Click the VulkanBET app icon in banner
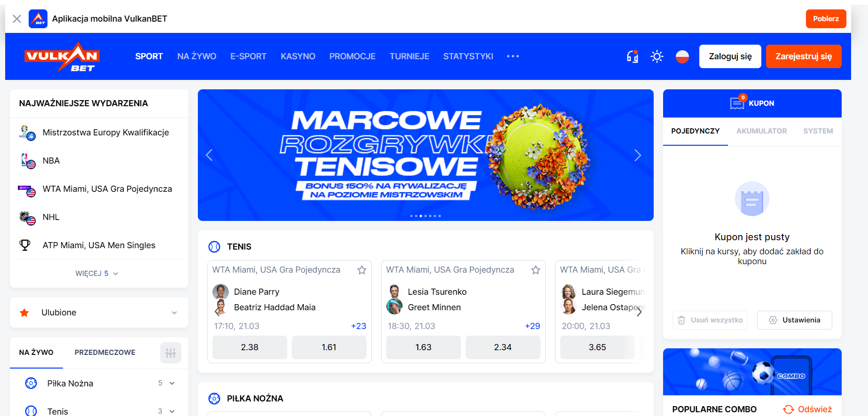Image resolution: width=868 pixels, height=416 pixels. click(38, 19)
